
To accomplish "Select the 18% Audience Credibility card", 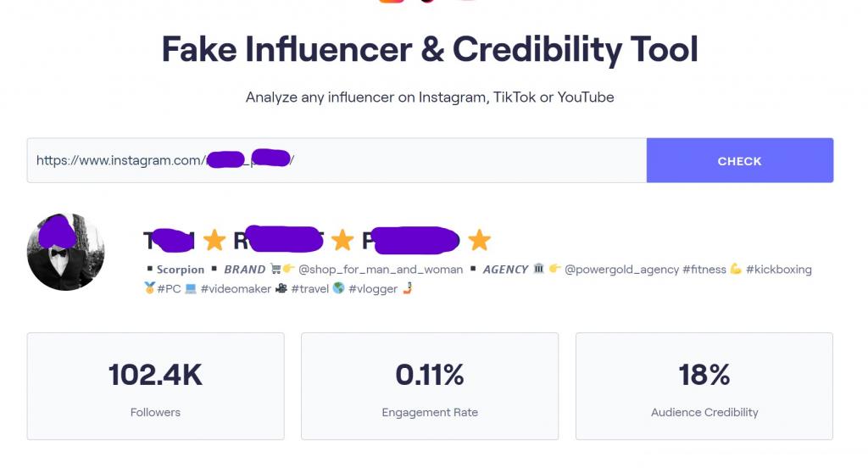I will (x=704, y=386).
